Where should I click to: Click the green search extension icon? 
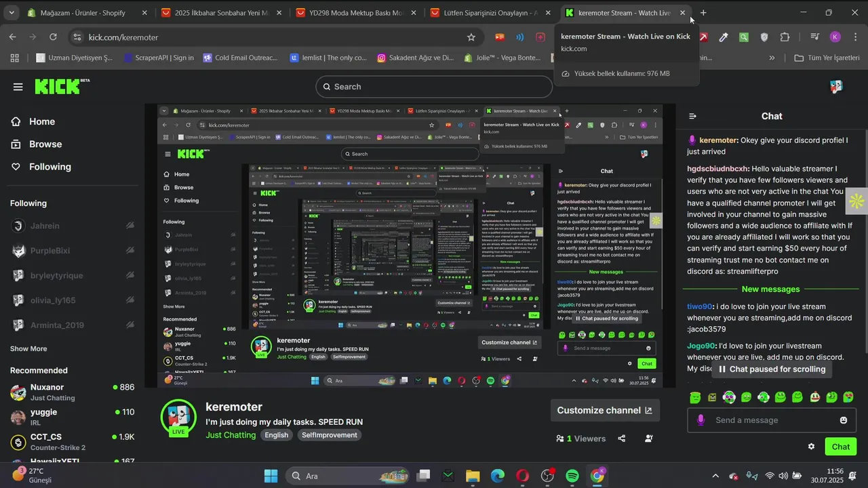tap(744, 37)
